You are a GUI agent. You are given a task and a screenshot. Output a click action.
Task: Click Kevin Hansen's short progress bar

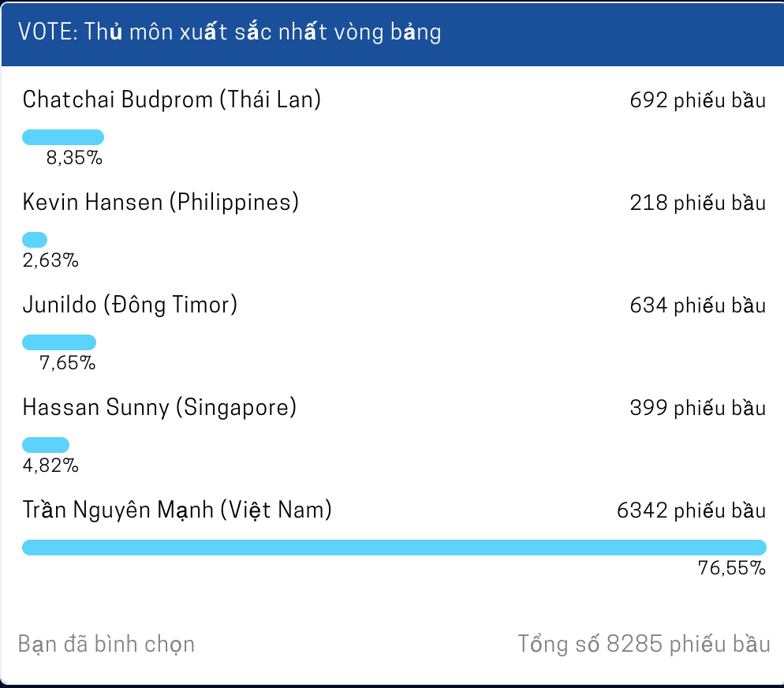[x=35, y=239]
